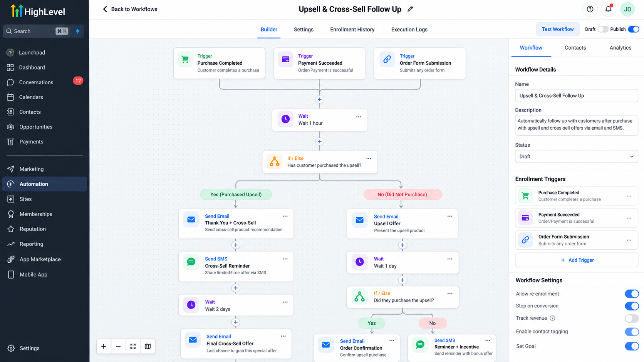Image resolution: width=644 pixels, height=362 pixels.
Task: Go Back to Workflows
Action: coord(130,9)
